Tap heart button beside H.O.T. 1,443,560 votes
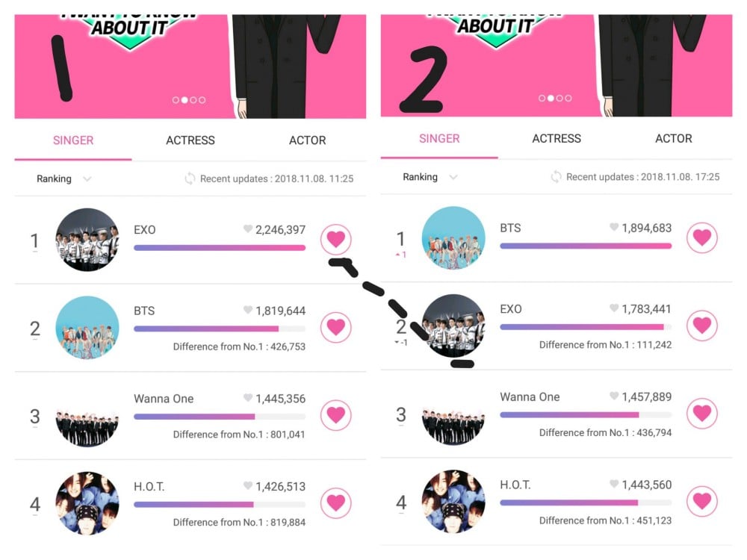The width and height of the screenshot is (747, 560). (x=702, y=501)
